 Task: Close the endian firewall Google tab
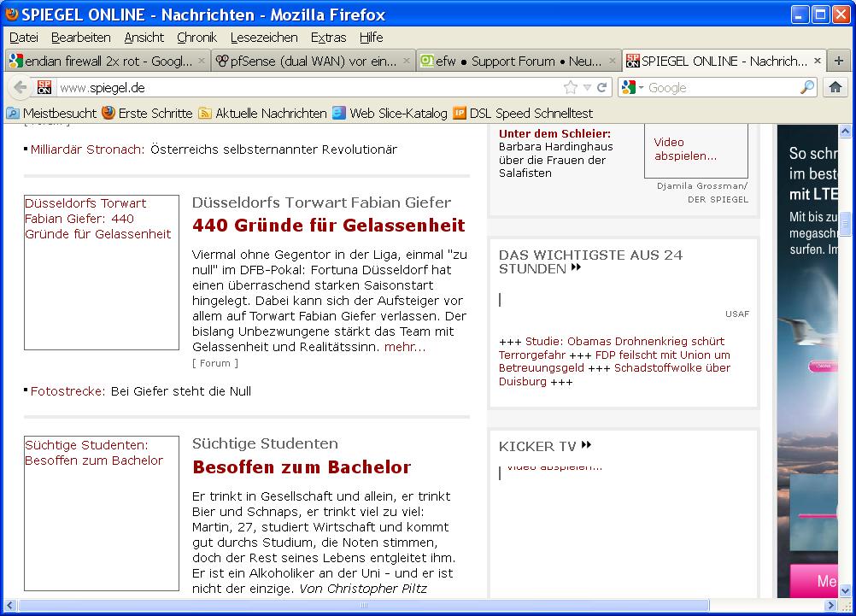[x=202, y=61]
